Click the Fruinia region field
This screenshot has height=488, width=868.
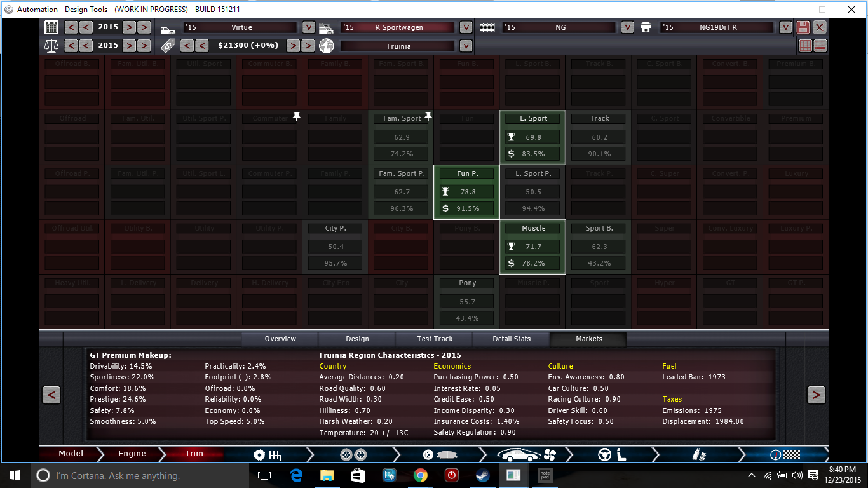click(398, 46)
